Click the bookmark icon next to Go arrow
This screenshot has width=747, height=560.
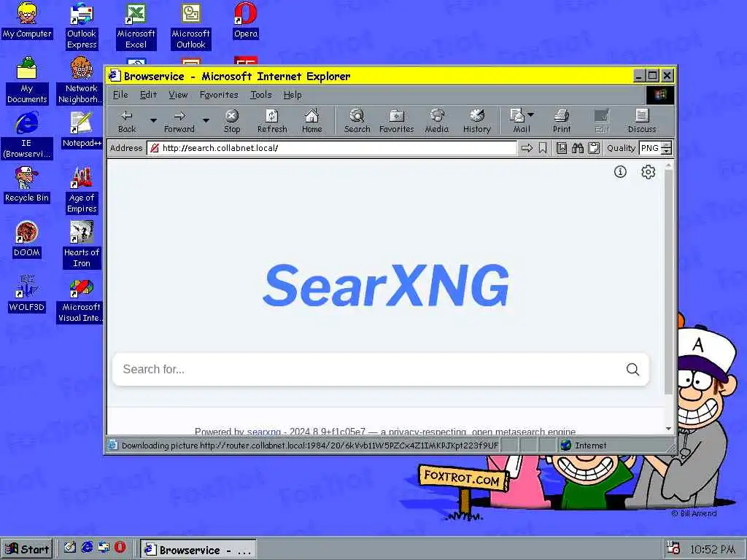543,148
